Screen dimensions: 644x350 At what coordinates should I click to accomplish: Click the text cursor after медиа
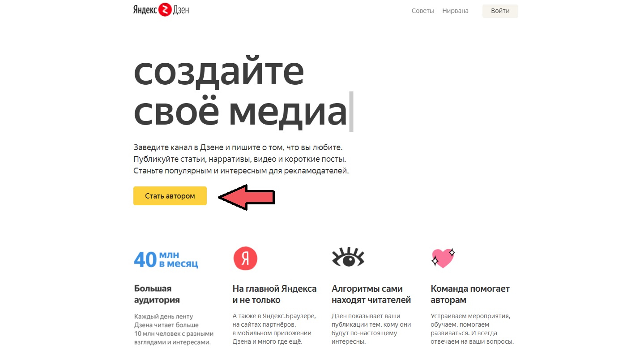tap(351, 112)
